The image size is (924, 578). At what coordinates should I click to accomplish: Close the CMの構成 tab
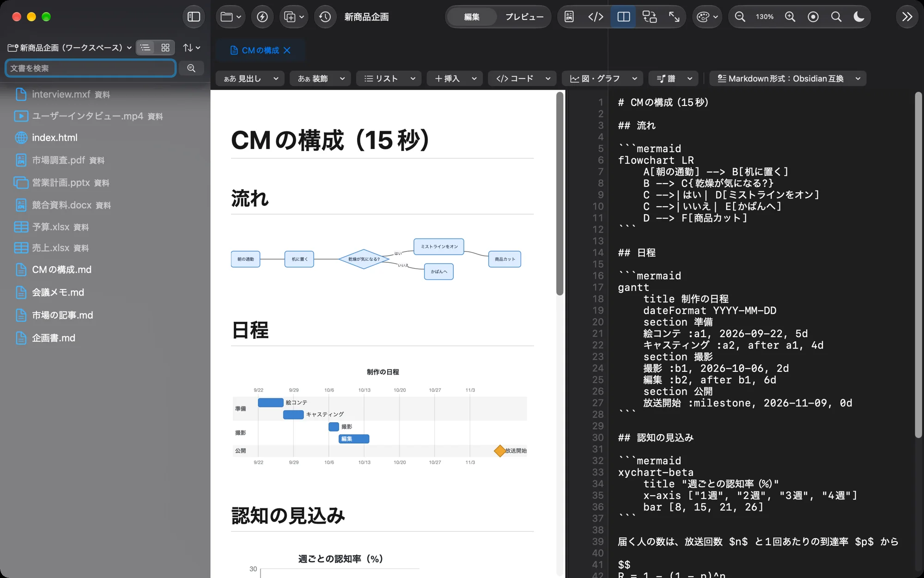(x=287, y=50)
